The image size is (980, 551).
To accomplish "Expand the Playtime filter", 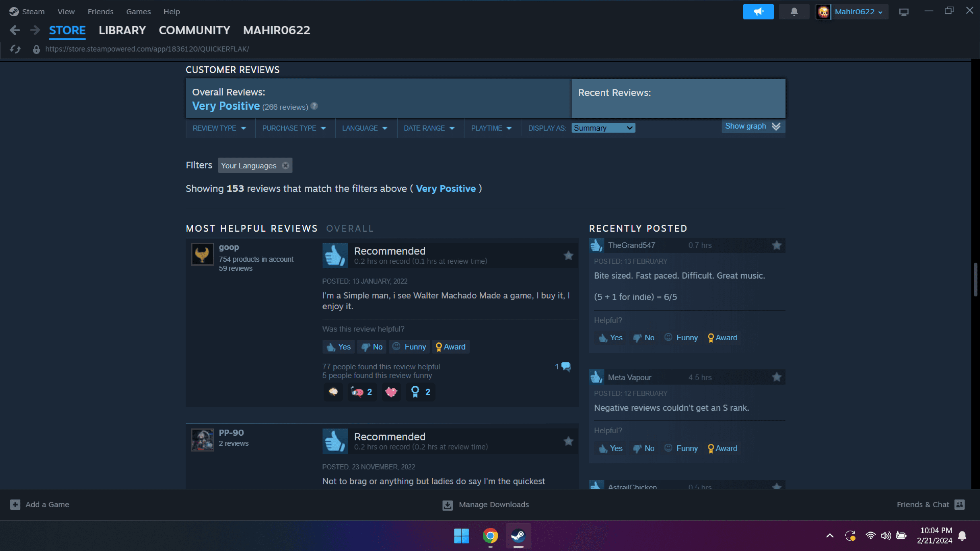I will (491, 128).
